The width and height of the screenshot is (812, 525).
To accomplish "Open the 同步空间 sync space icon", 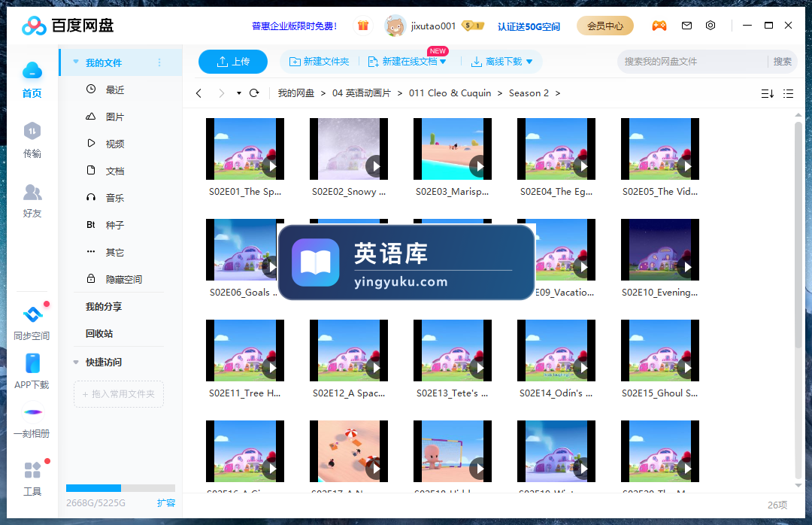I will pos(32,314).
